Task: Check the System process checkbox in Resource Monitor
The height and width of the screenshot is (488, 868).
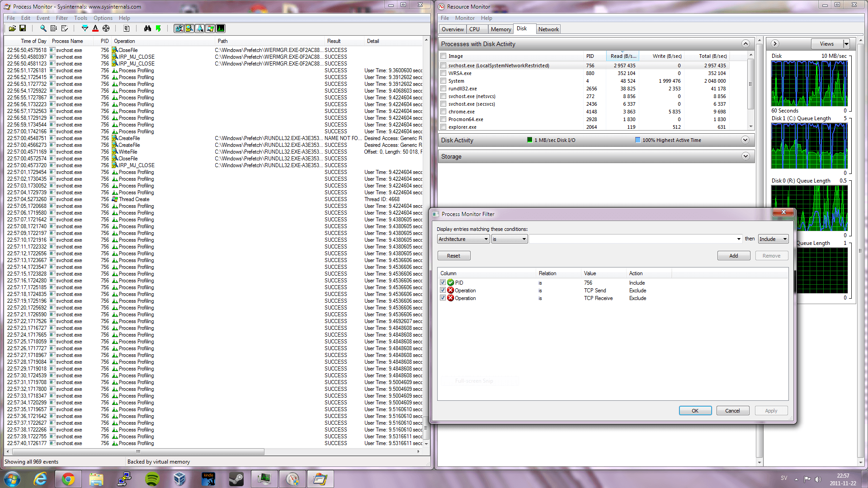Action: pos(443,81)
